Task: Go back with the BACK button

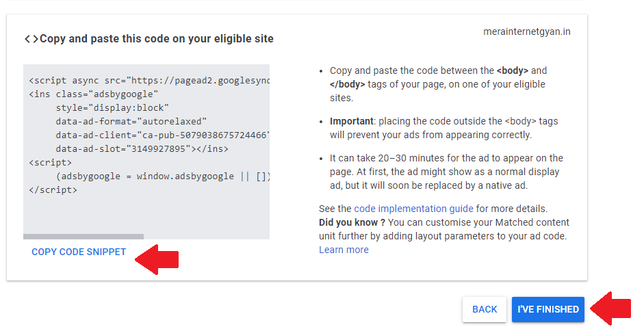Action: [485, 309]
